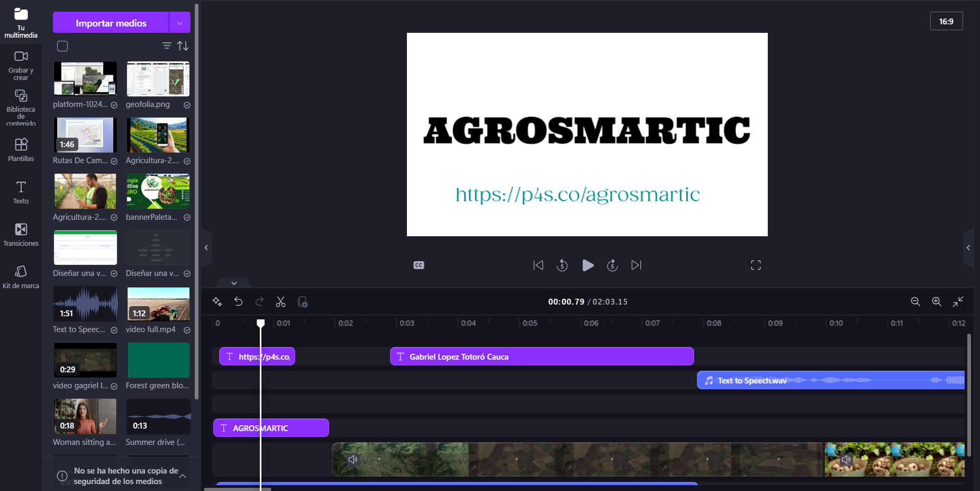Click the timeline vertical scrollbar
980x491 pixels.
coord(969,395)
